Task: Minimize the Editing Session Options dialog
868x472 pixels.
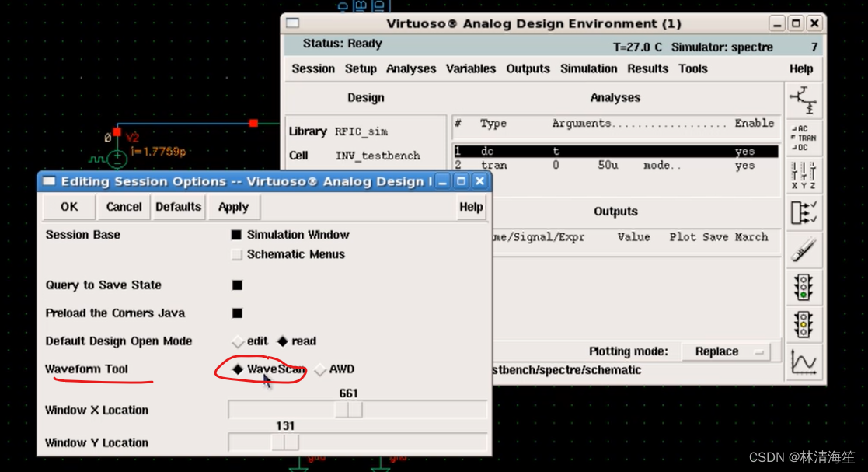Action: tap(442, 181)
